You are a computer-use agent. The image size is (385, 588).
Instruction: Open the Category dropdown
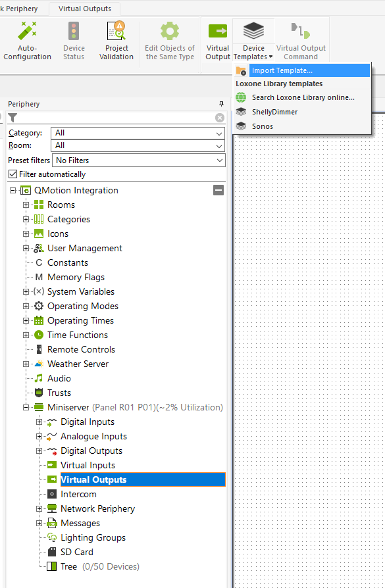tap(138, 133)
